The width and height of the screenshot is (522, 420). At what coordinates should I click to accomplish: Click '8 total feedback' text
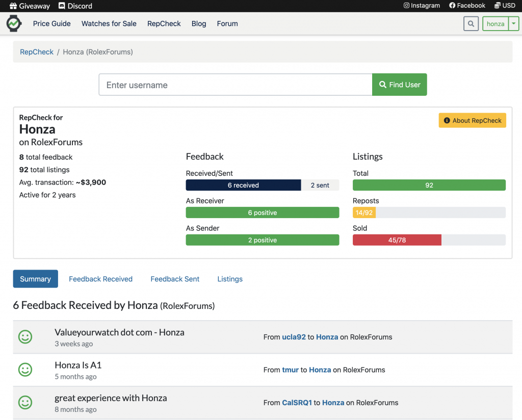pyautogui.click(x=46, y=157)
